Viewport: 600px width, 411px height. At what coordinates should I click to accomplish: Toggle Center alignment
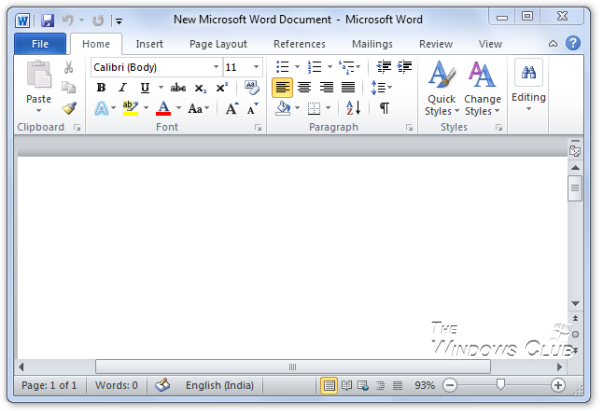304,88
